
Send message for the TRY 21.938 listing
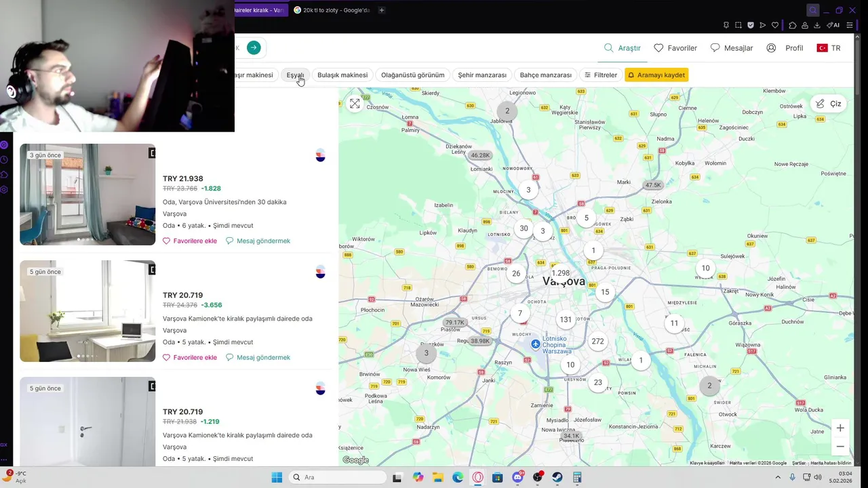[x=258, y=241]
